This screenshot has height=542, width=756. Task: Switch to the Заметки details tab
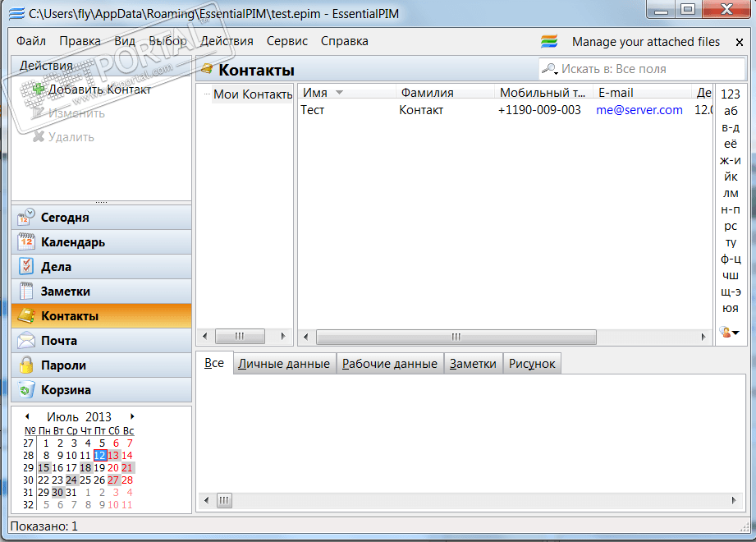473,364
